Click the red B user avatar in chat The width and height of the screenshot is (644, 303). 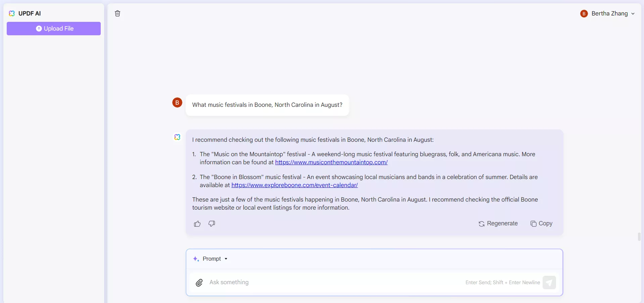click(177, 102)
